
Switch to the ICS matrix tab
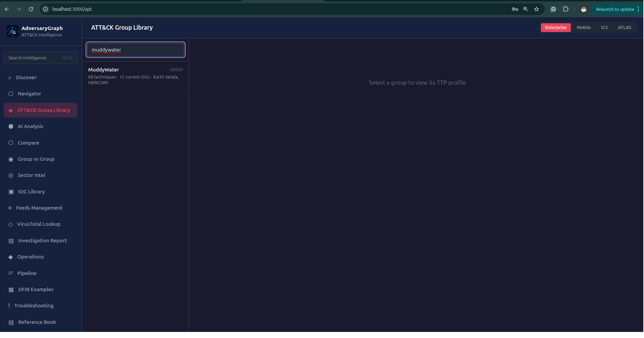tap(604, 28)
